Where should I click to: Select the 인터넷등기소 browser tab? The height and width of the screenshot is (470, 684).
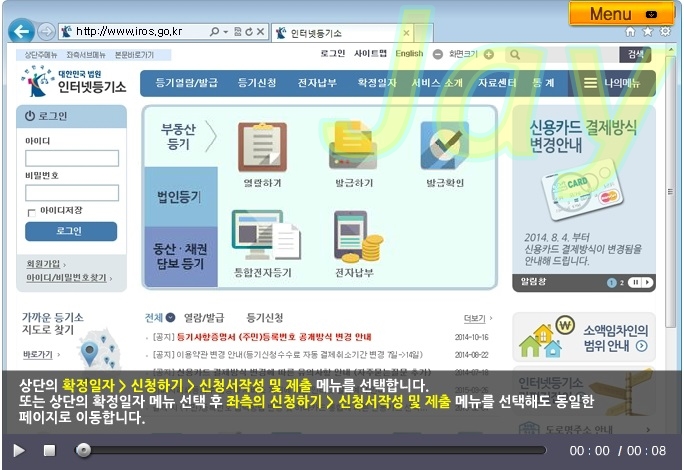point(343,33)
